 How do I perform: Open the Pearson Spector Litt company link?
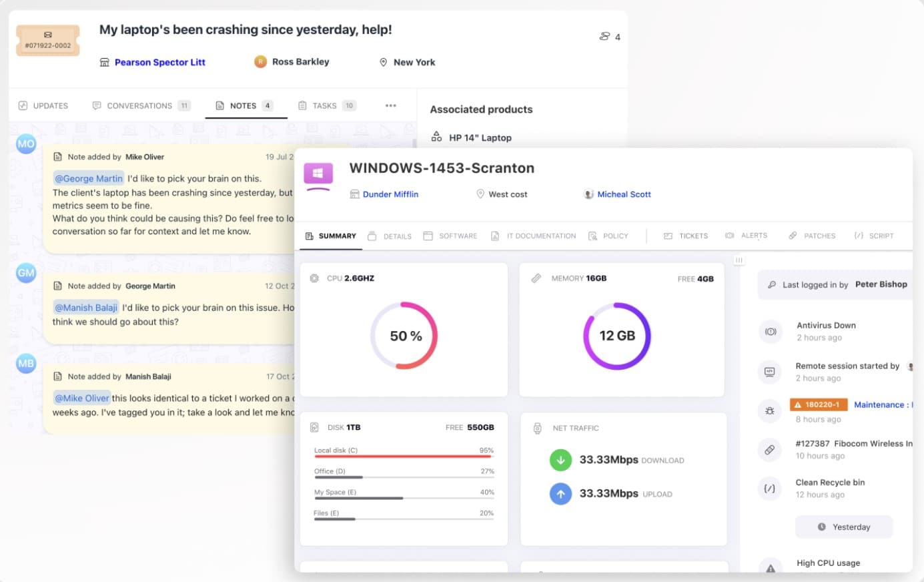159,62
